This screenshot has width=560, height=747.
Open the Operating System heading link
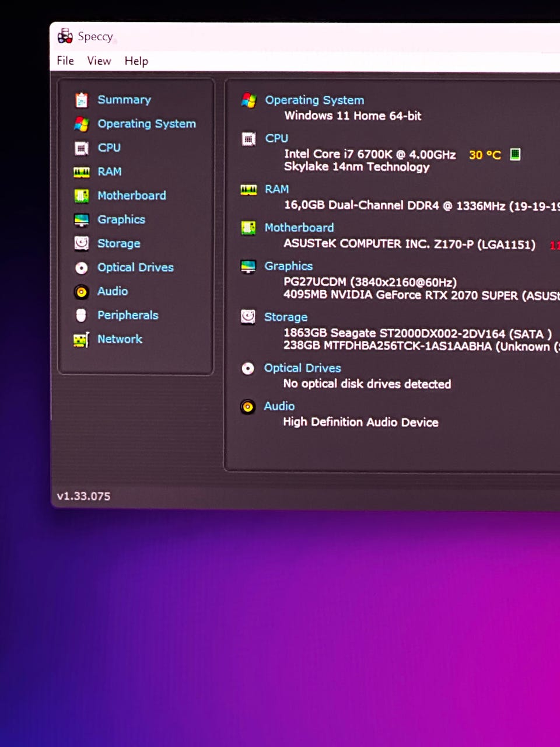314,100
